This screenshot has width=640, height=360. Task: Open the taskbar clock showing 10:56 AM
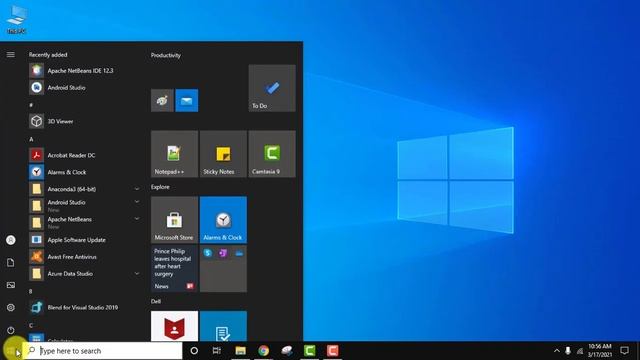pyautogui.click(x=600, y=351)
